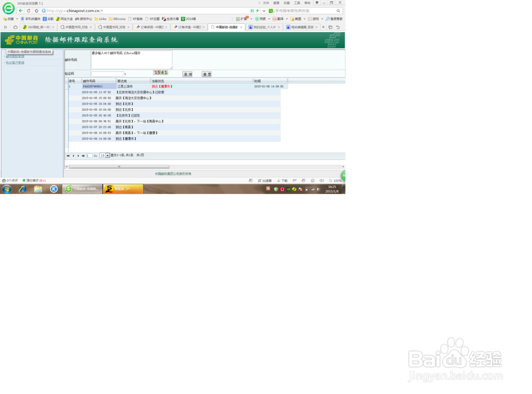Go to last page of results
This screenshot has height=394, width=532.
[83, 156]
